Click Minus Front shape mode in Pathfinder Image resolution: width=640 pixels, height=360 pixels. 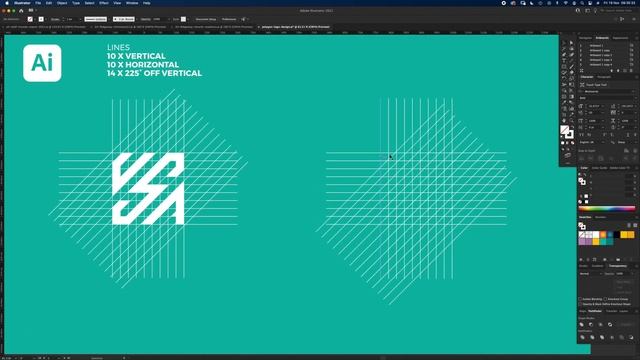tap(591, 324)
